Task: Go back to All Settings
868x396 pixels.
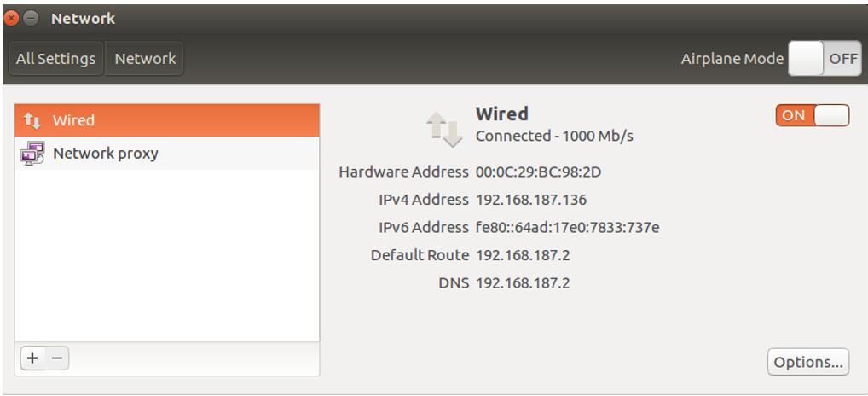Action: tap(56, 59)
